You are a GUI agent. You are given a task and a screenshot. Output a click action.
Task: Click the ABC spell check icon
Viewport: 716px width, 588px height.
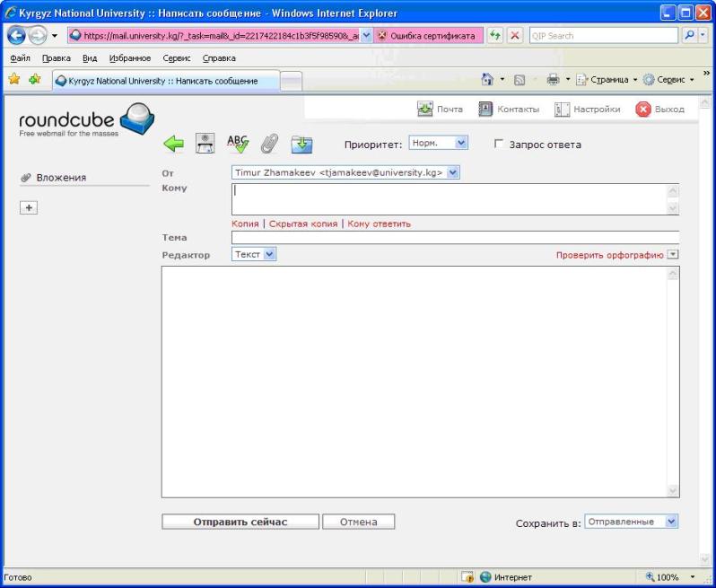(x=237, y=144)
